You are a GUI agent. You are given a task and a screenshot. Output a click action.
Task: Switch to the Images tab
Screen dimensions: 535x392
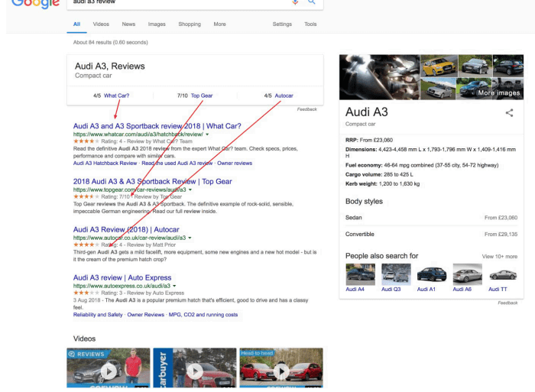coord(157,24)
